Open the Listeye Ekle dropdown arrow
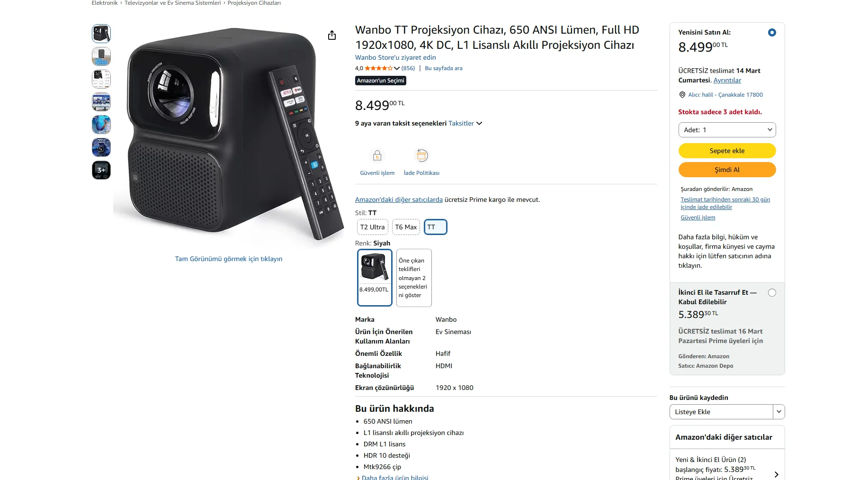The image size is (868, 480). coord(779,412)
